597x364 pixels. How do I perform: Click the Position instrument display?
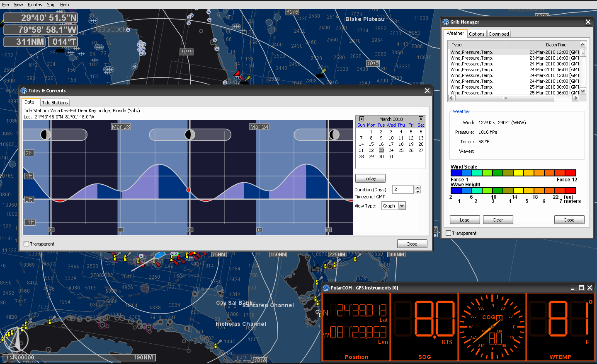356,327
